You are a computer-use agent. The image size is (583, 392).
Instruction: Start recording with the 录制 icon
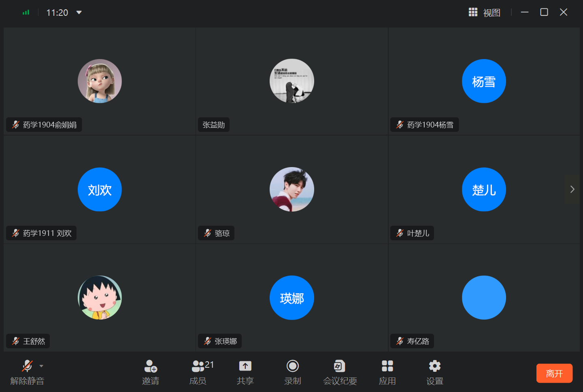click(x=292, y=367)
